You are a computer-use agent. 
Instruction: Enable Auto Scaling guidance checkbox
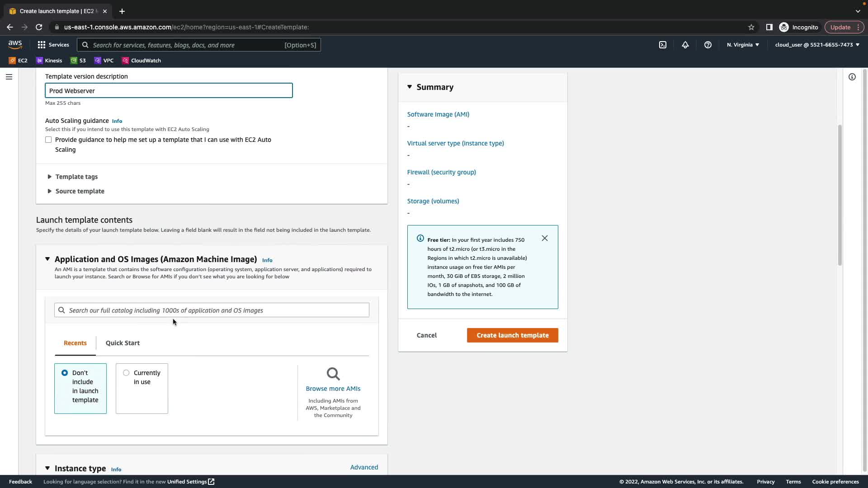click(x=48, y=140)
